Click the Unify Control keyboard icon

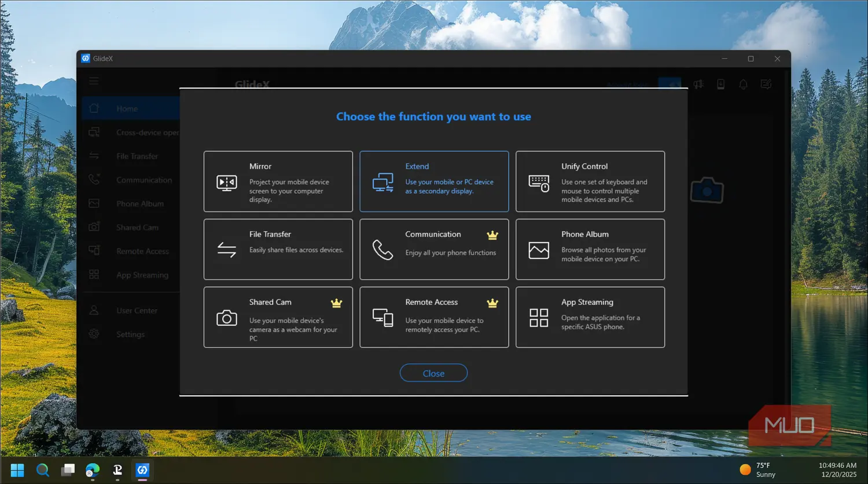539,183
